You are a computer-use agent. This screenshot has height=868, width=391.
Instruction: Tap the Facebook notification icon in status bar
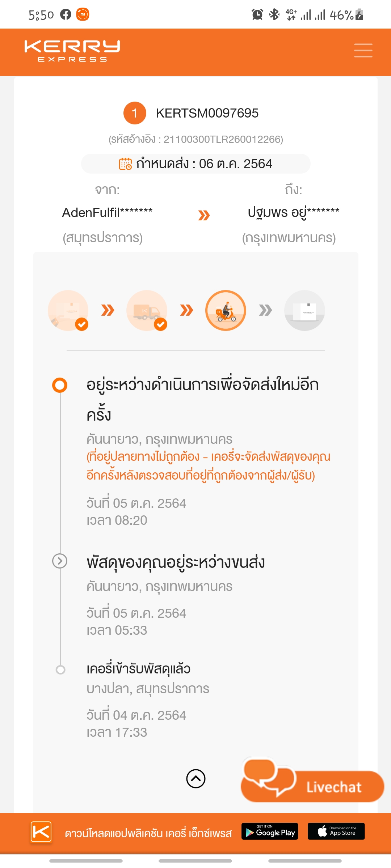coord(66,14)
